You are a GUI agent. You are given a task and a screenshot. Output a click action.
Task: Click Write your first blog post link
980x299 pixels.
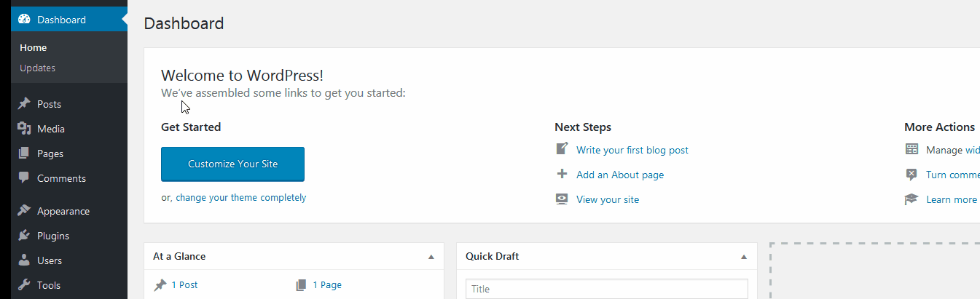click(x=632, y=150)
